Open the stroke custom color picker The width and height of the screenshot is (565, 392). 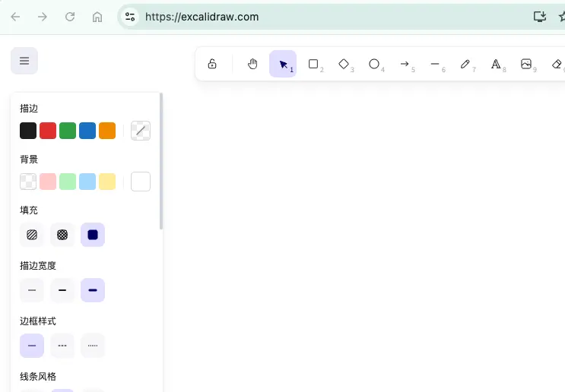141,131
